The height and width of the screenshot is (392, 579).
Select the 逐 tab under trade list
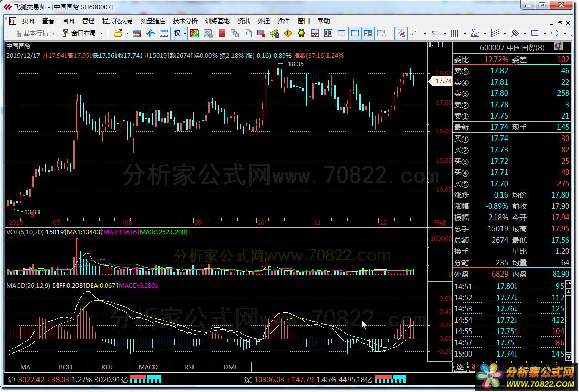tap(460, 367)
